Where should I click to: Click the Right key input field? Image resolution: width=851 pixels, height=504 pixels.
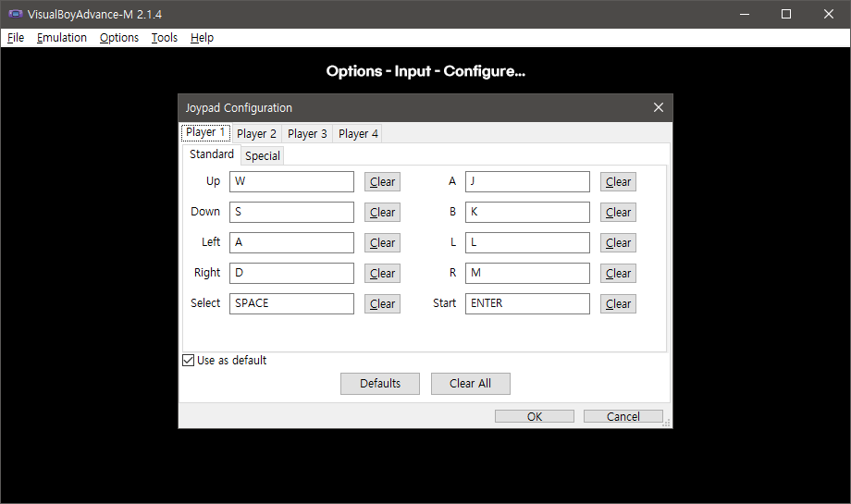coord(291,273)
